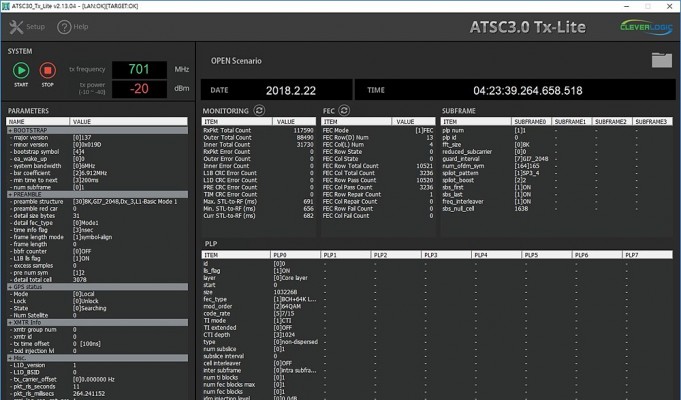
Task: Select the subframe 'freq_interleaver' row
Action: pyautogui.click(x=557, y=202)
